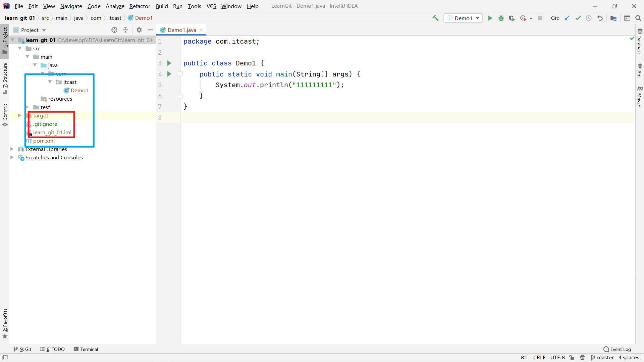Start debugging Demo1 with the bug icon
The height and width of the screenshot is (362, 644).
501,18
